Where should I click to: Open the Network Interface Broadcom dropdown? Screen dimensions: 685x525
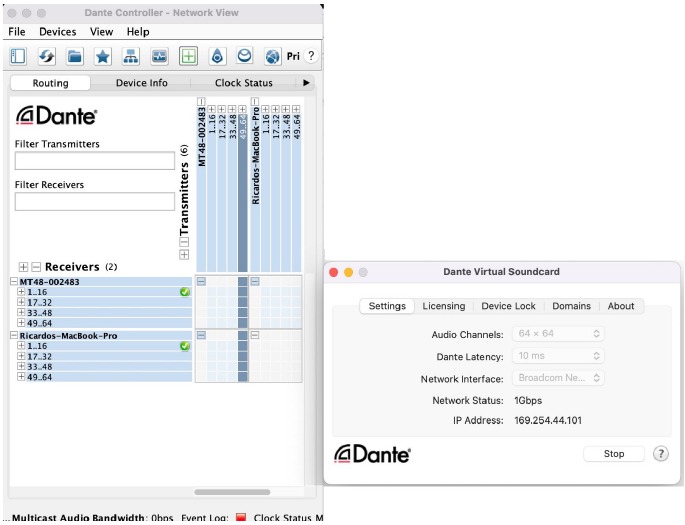click(558, 378)
